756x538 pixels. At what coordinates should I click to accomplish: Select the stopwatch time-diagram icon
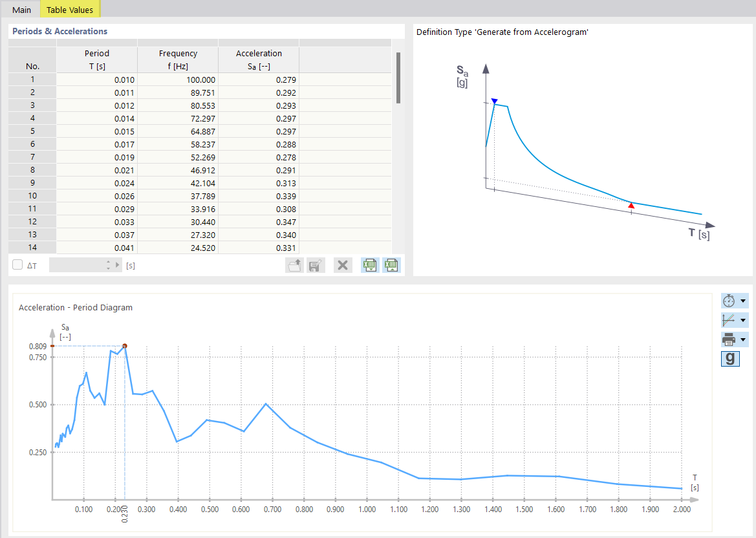(729, 301)
